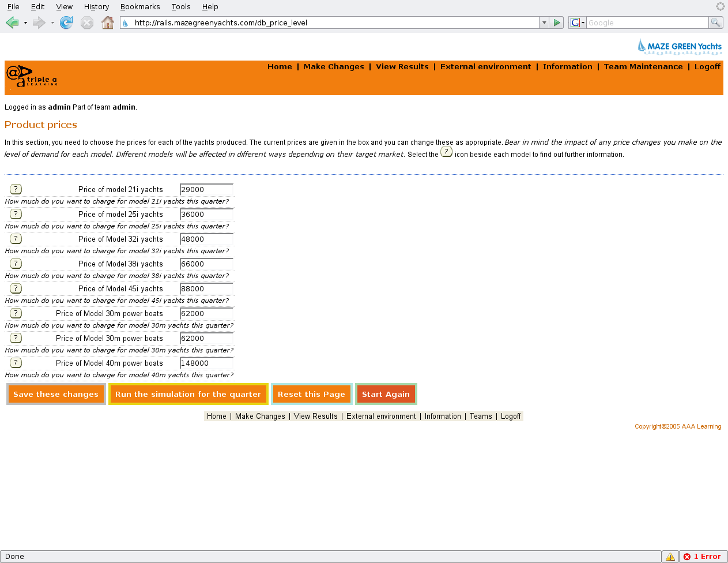
Task: Open the warning icon in status bar
Action: pyautogui.click(x=670, y=557)
